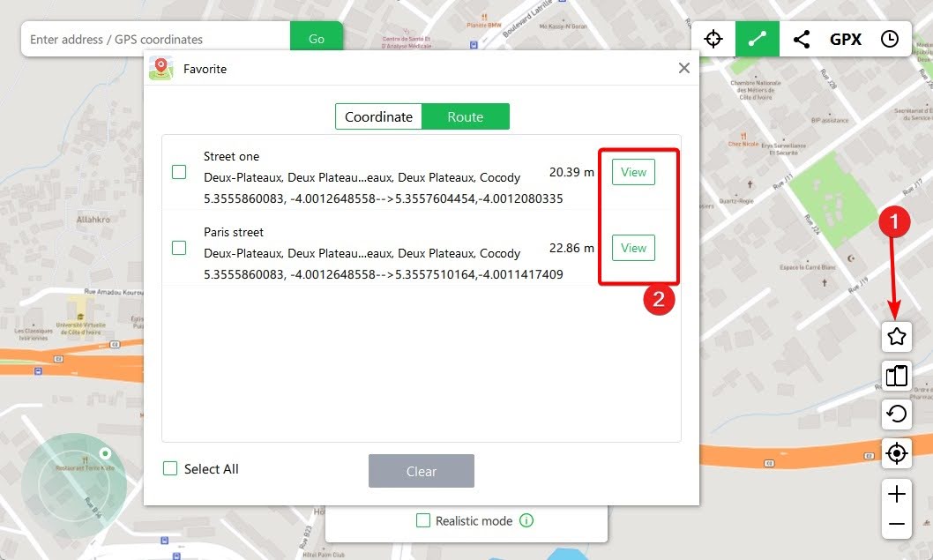The width and height of the screenshot is (933, 560).
Task: Check the Street one route checkbox
Action: point(179,174)
